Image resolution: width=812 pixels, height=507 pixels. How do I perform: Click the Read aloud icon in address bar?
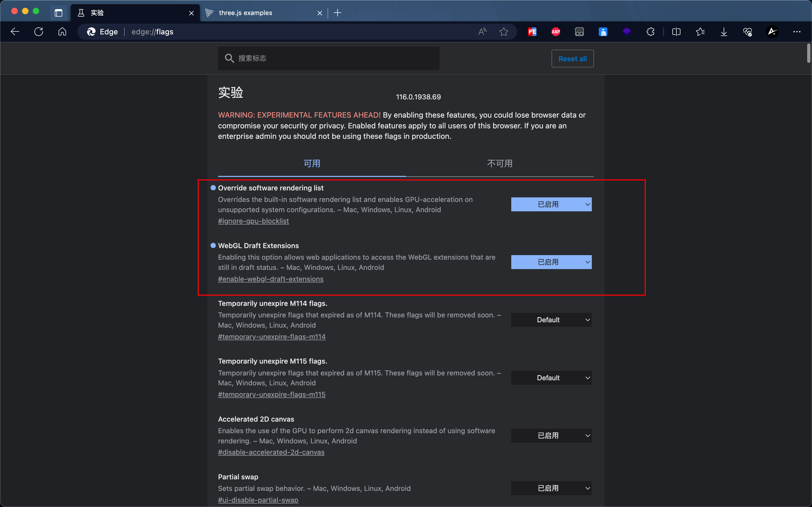(x=483, y=32)
